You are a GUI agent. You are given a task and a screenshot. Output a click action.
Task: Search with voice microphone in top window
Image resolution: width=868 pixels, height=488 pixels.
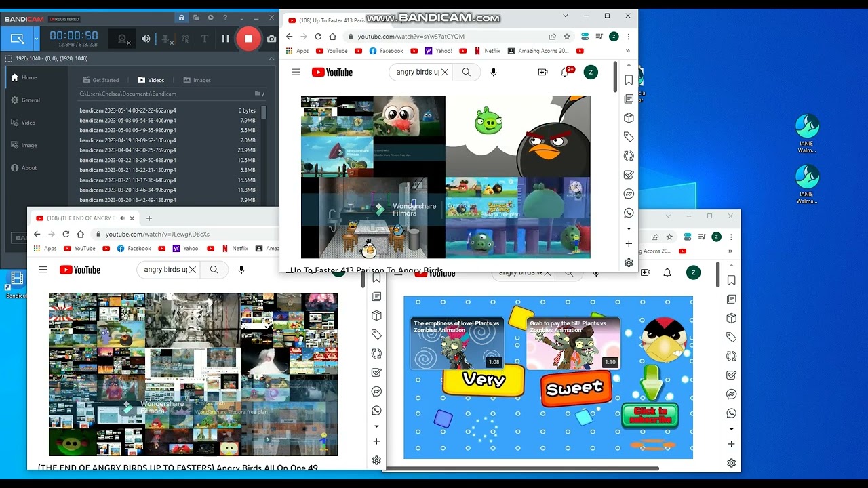pos(494,72)
